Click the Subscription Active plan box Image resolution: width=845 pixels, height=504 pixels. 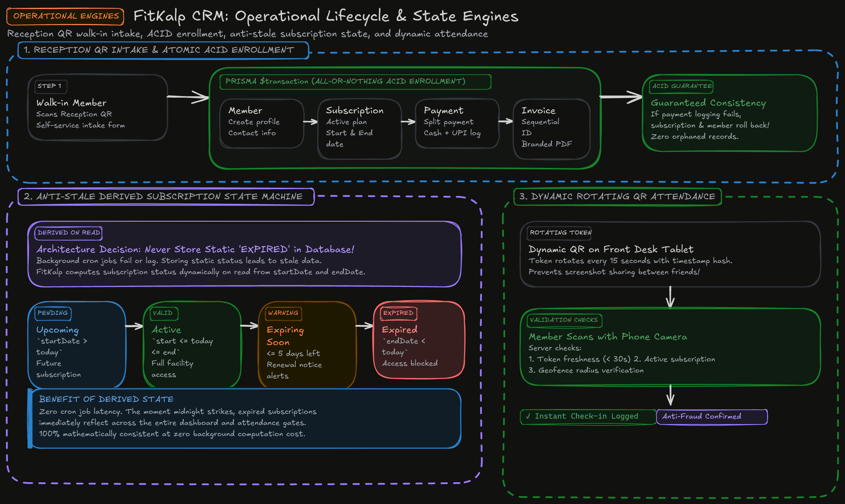point(359,129)
